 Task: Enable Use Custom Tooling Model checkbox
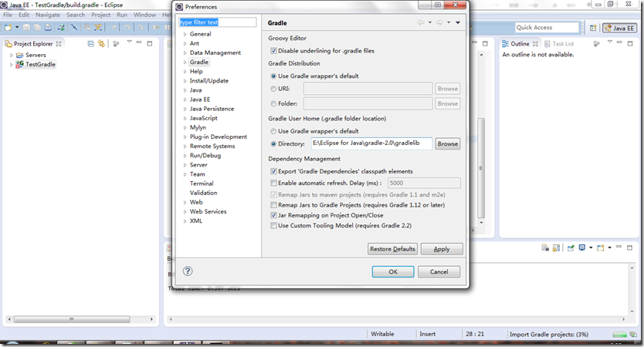(273, 226)
